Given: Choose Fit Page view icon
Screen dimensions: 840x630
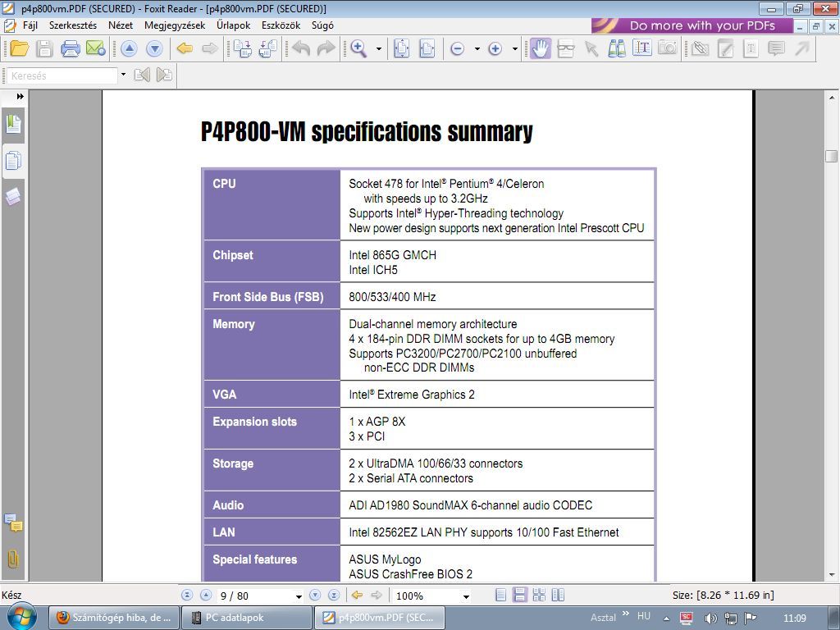Looking at the screenshot, I should point(401,48).
